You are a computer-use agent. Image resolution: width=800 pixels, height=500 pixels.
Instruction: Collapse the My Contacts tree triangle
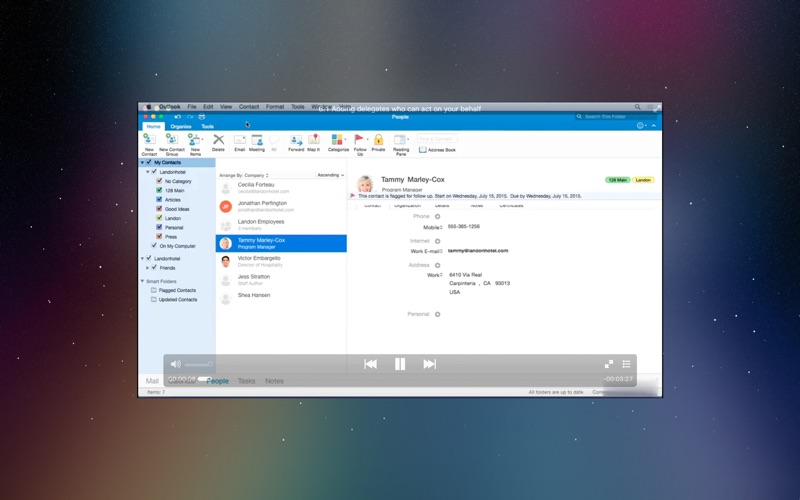click(x=142, y=163)
